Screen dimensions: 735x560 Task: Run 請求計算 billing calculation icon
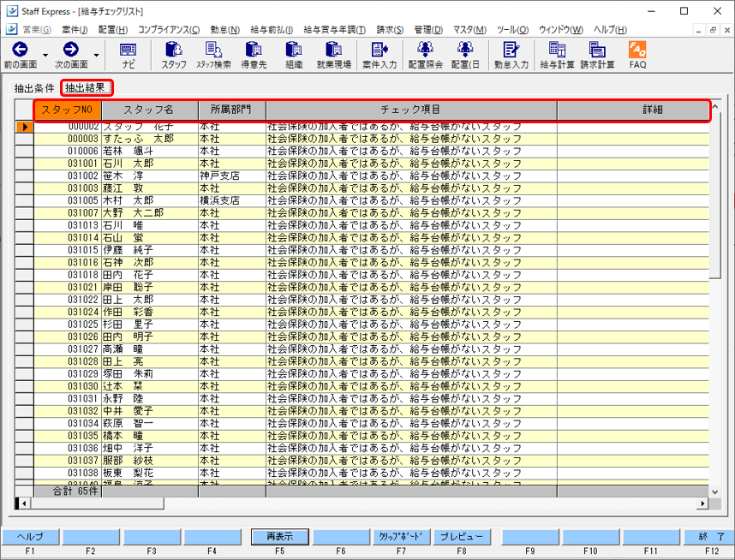point(597,55)
